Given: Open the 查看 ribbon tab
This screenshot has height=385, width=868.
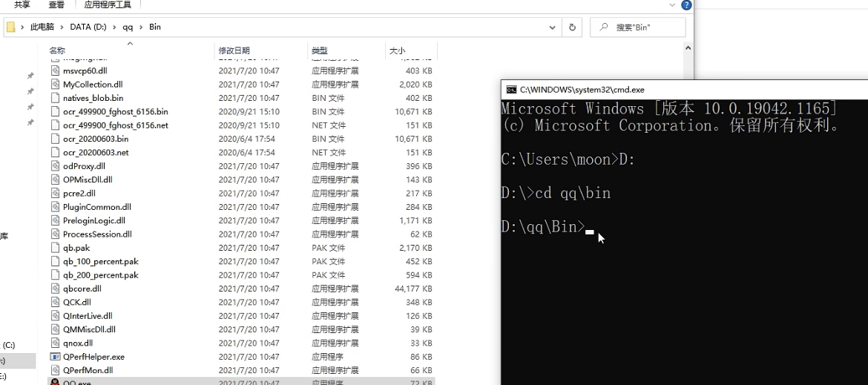Looking at the screenshot, I should coord(56,5).
